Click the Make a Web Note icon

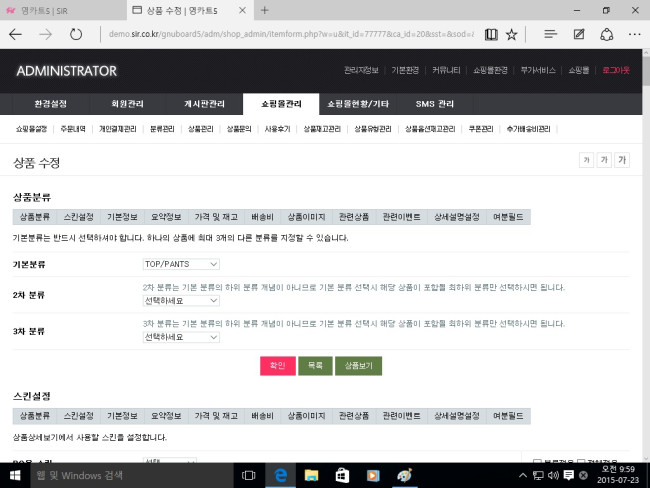pyautogui.click(x=579, y=34)
